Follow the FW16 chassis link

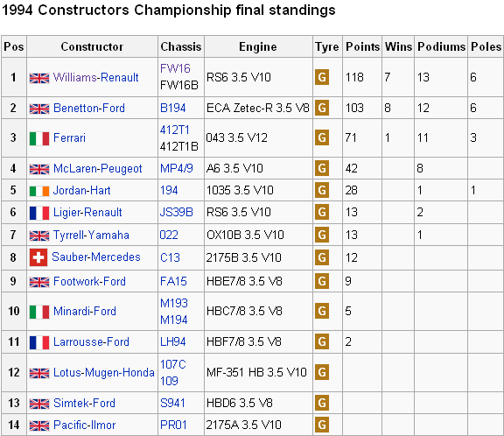coord(175,68)
